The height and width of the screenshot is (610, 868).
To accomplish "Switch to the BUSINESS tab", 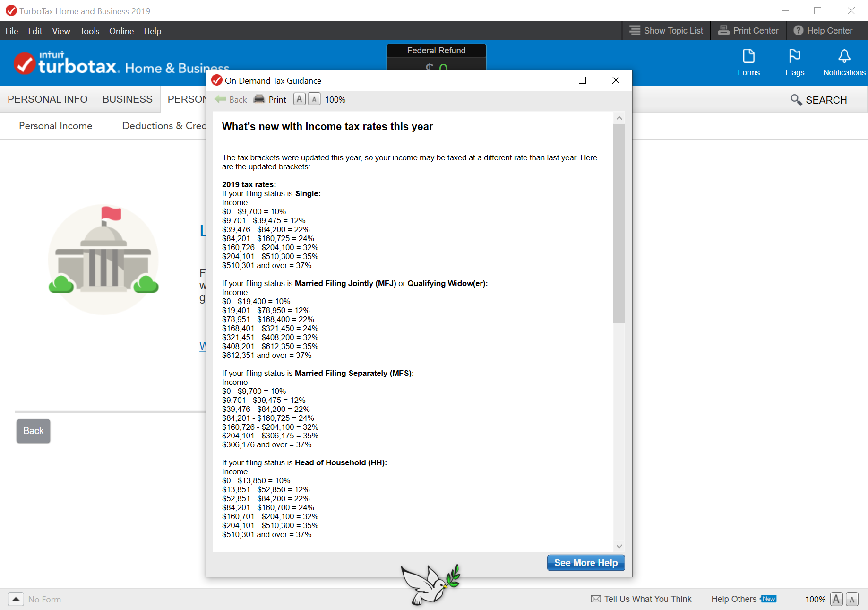I will tap(128, 99).
